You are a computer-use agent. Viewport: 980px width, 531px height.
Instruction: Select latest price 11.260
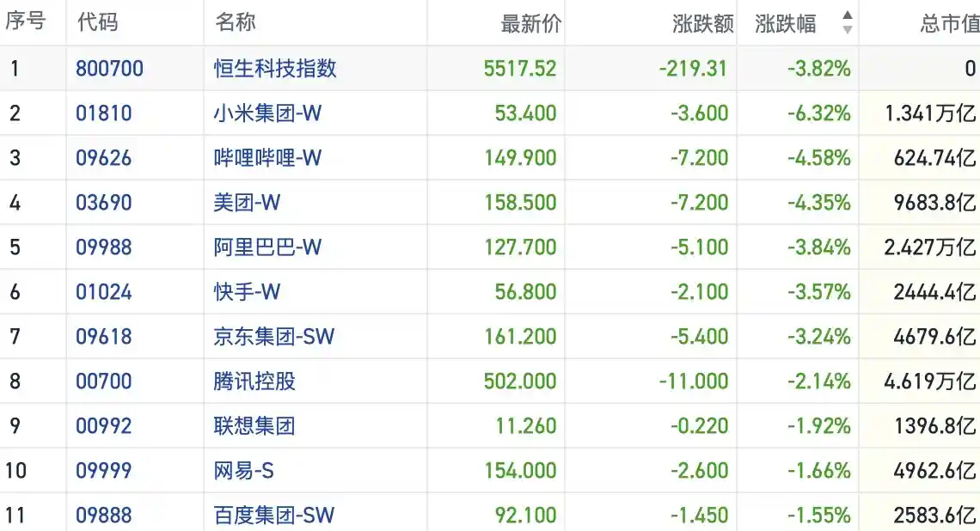[x=526, y=426]
